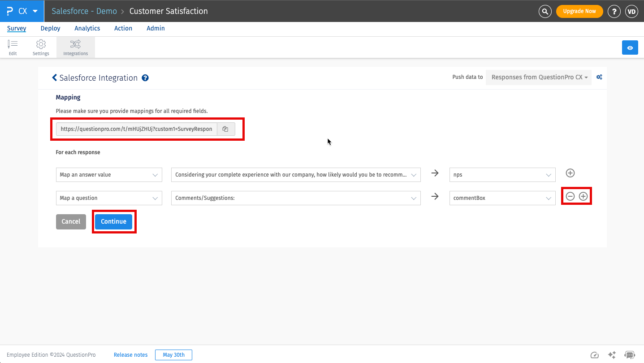The image size is (644, 363).
Task: Switch to the Analytics tab
Action: 87,28
